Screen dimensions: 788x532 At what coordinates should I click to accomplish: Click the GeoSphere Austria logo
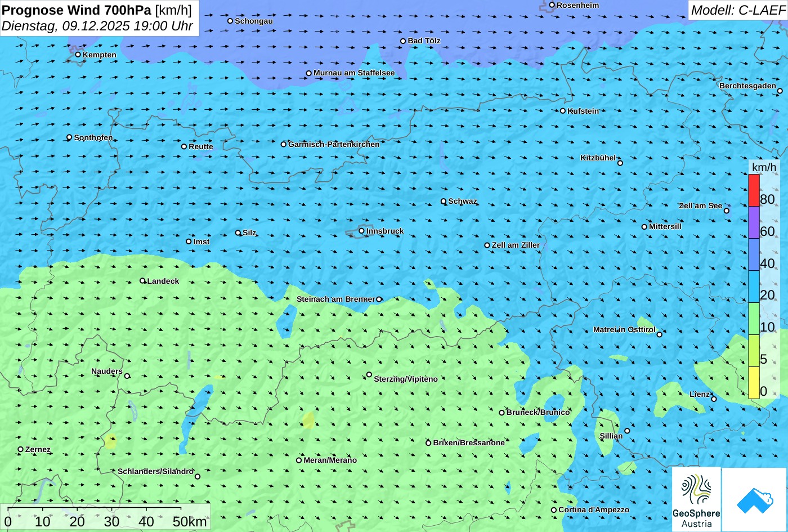[x=696, y=499]
